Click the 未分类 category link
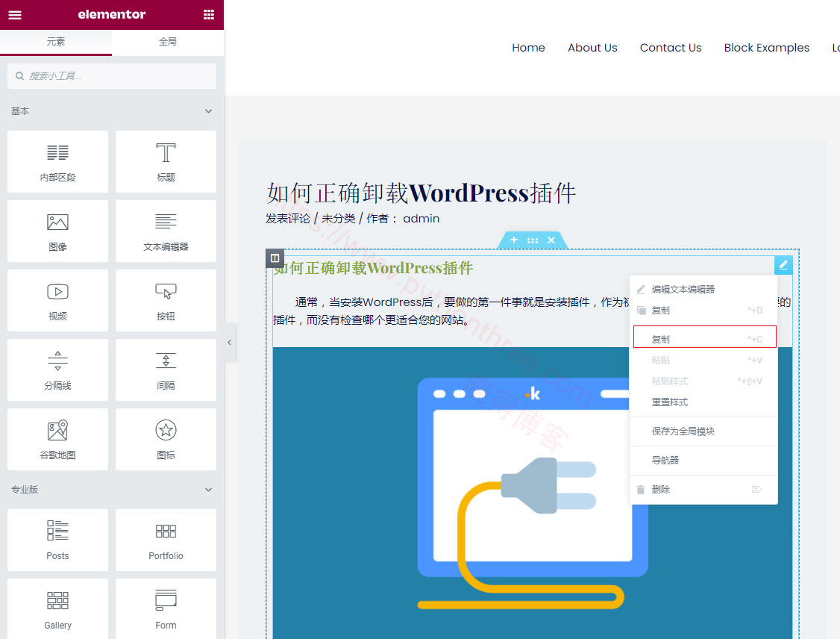 click(x=339, y=219)
